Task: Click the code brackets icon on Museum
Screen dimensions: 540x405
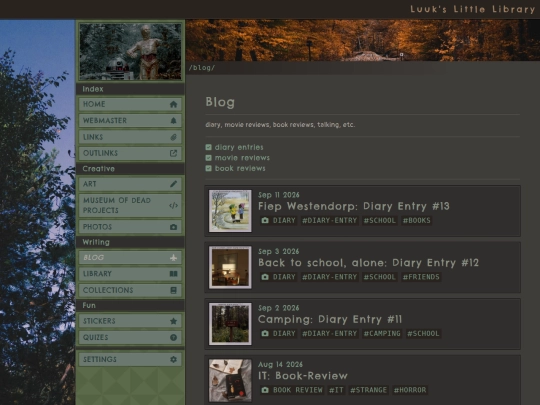Action: tap(173, 206)
